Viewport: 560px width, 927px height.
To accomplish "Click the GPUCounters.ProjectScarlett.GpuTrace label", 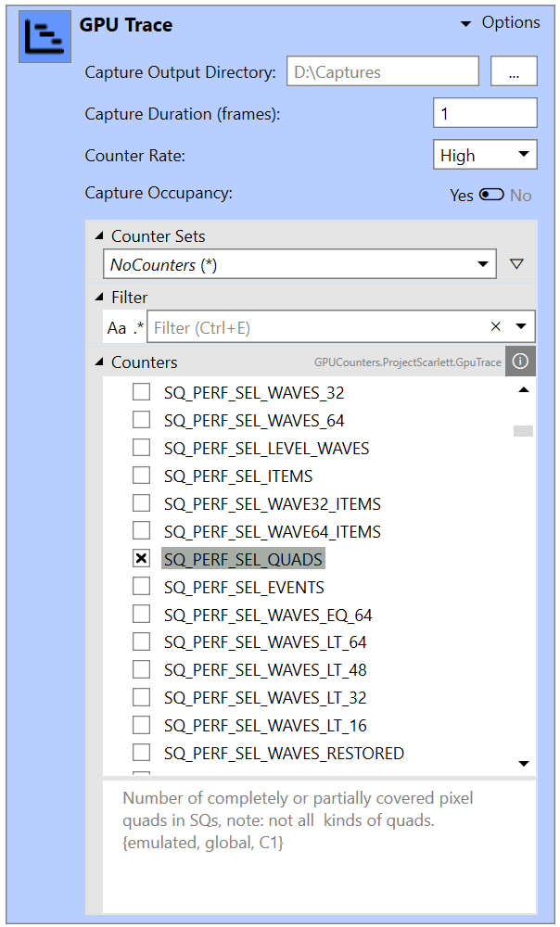I will (x=407, y=362).
